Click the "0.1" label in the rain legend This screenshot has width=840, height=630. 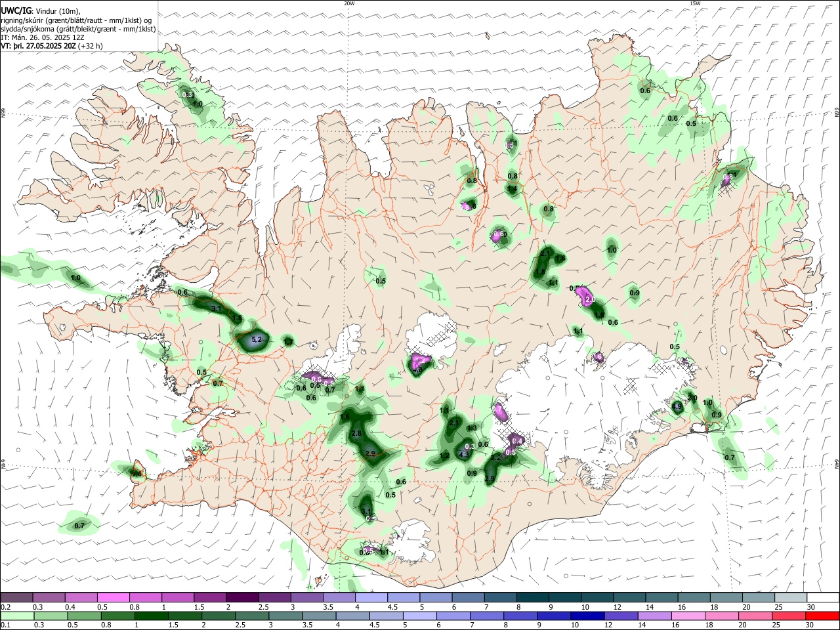pyautogui.click(x=5, y=625)
